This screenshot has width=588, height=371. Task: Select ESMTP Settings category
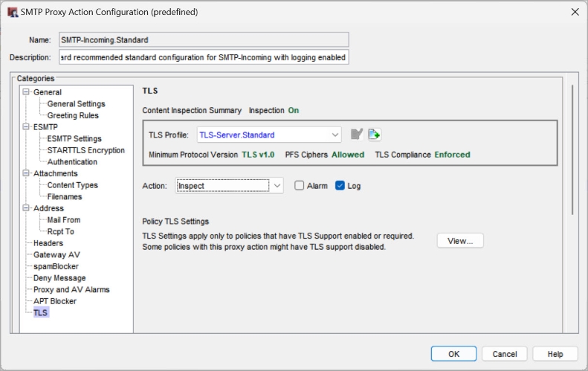[74, 139]
